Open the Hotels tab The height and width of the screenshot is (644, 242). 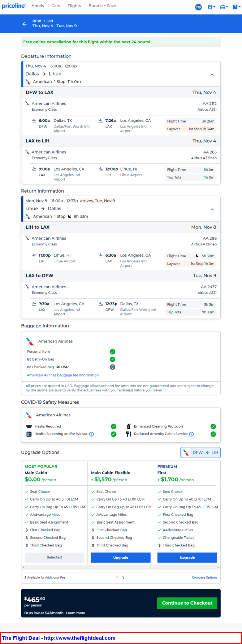(x=38, y=6)
